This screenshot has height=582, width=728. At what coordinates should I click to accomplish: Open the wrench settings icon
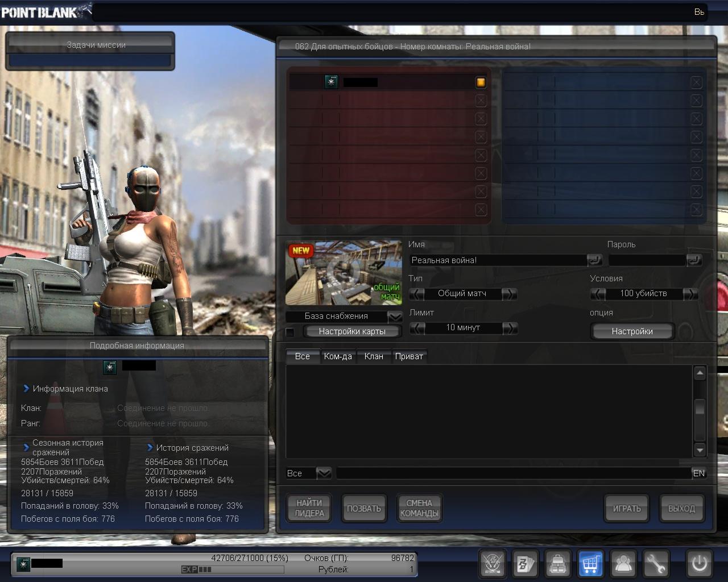[x=656, y=564]
